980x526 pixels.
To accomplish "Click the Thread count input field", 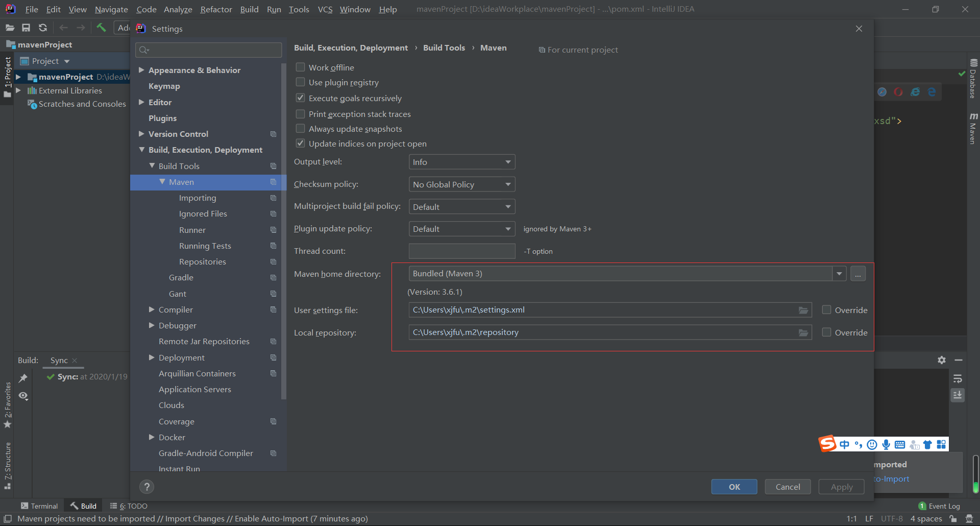I will 462,251.
